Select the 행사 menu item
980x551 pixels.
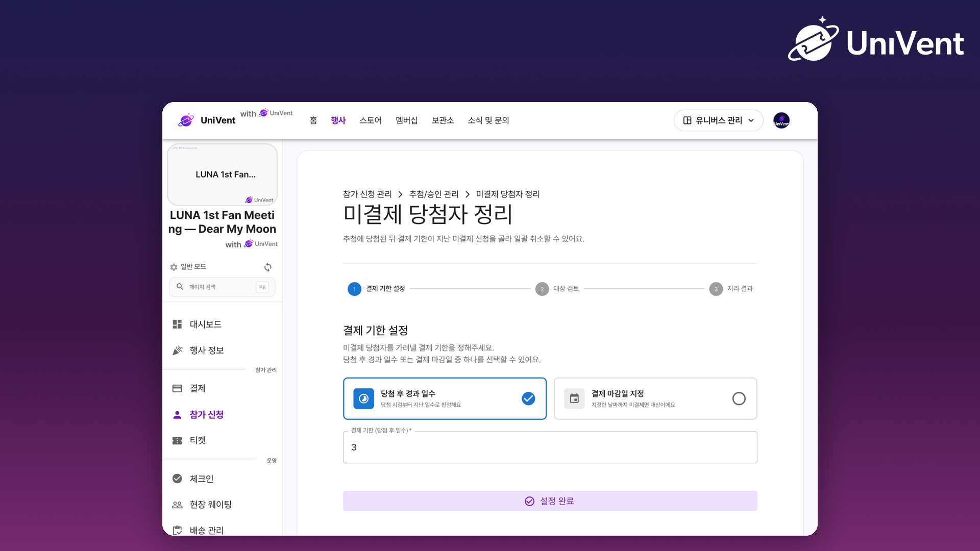pyautogui.click(x=338, y=120)
